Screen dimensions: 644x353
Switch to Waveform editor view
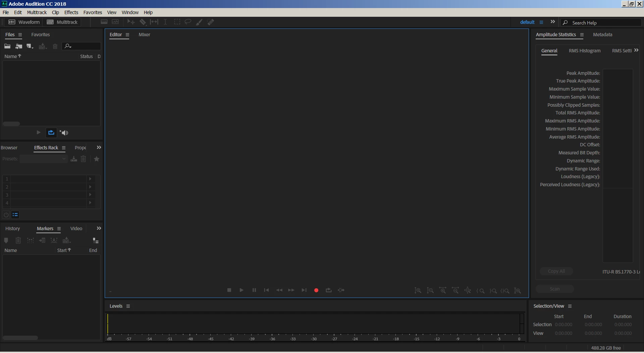24,22
